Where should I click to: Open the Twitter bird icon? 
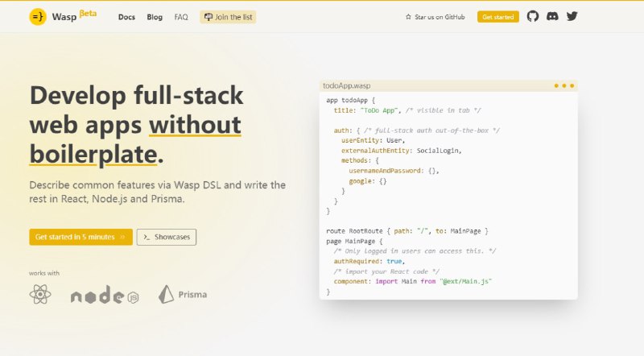pyautogui.click(x=572, y=16)
